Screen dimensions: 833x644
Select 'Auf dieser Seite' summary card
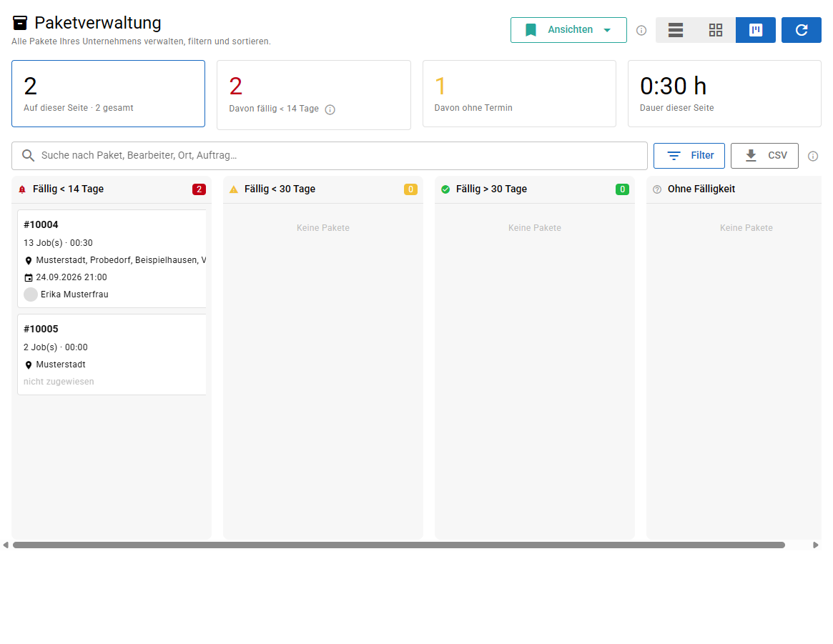coord(109,94)
